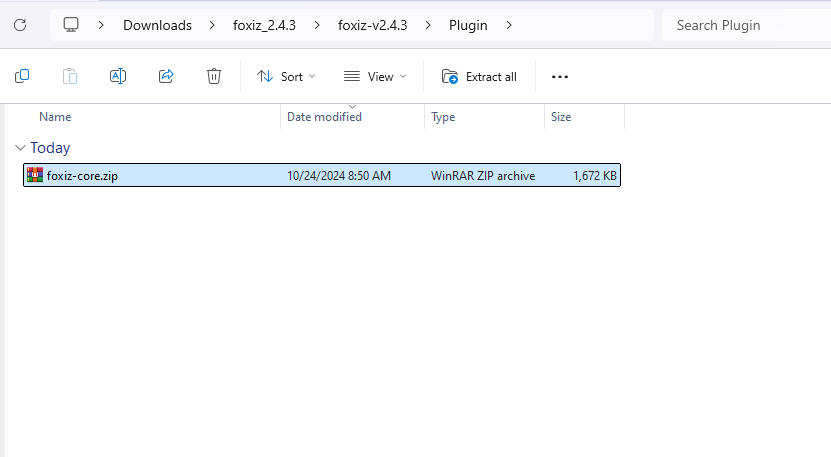The height and width of the screenshot is (457, 831).
Task: Click the Refresh icon
Action: [20, 25]
